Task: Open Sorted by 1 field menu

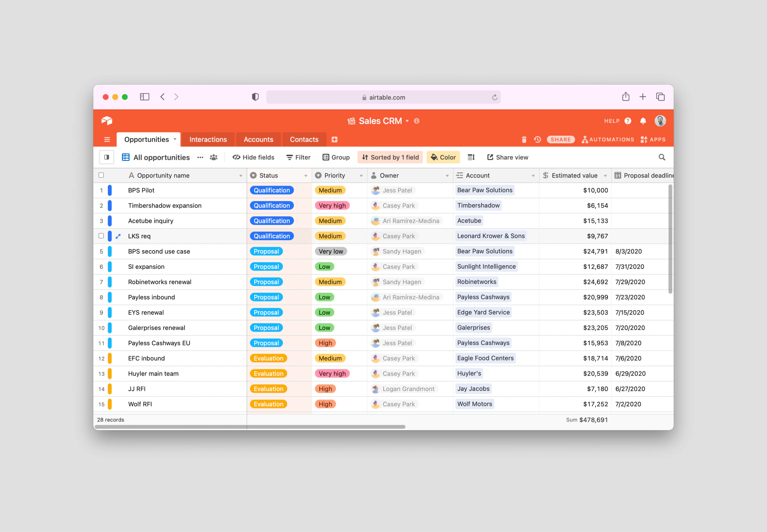Action: [x=390, y=157]
